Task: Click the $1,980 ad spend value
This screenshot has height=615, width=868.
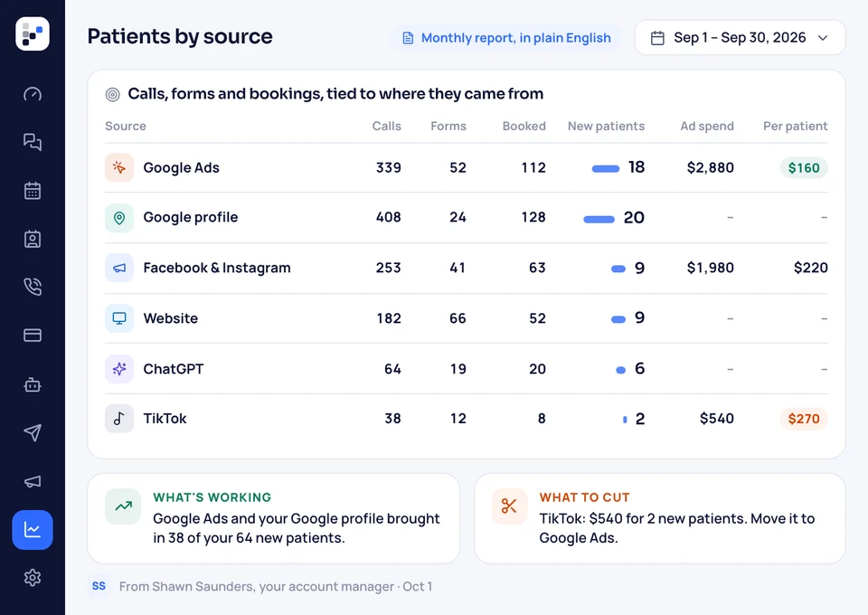Action: [x=711, y=268]
